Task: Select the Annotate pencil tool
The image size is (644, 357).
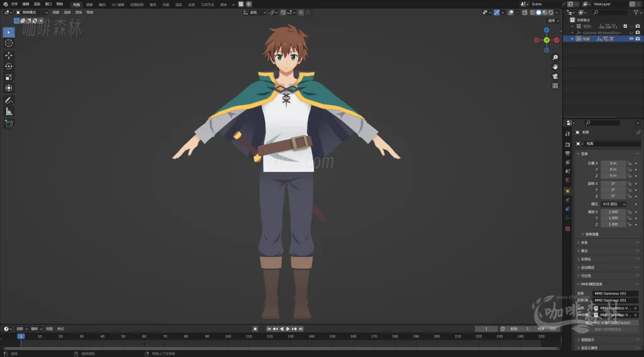Action: [9, 100]
